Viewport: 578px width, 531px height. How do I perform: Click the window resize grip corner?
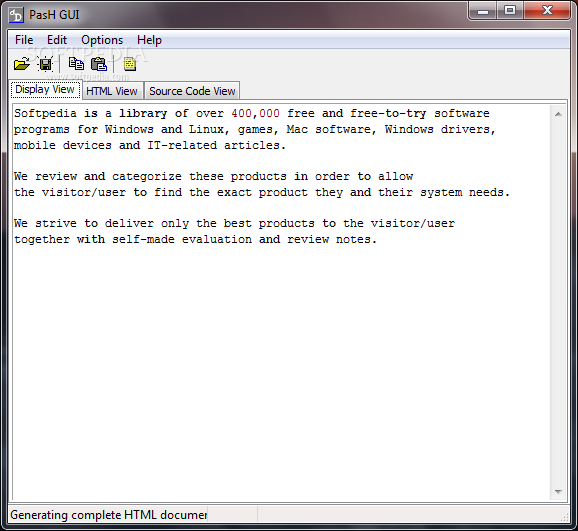pos(565,517)
